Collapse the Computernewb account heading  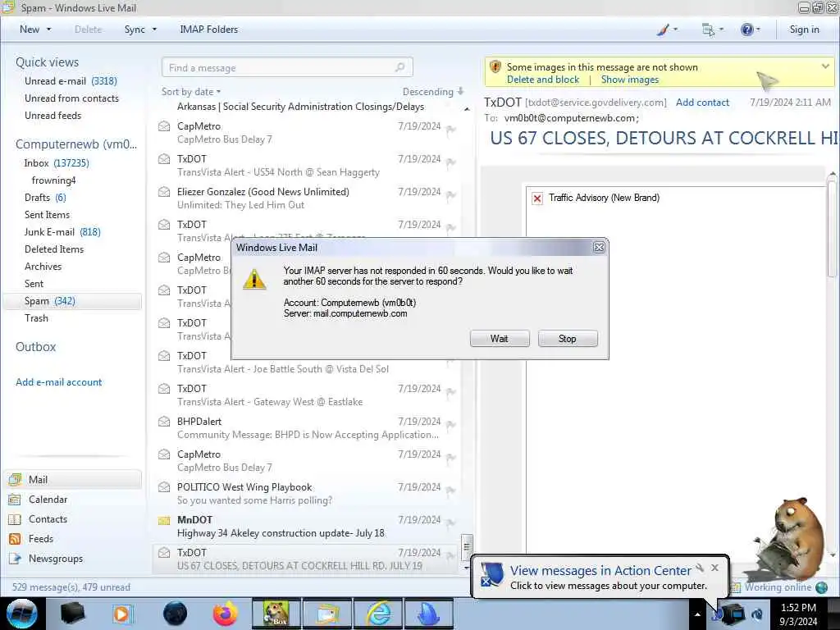click(x=76, y=144)
